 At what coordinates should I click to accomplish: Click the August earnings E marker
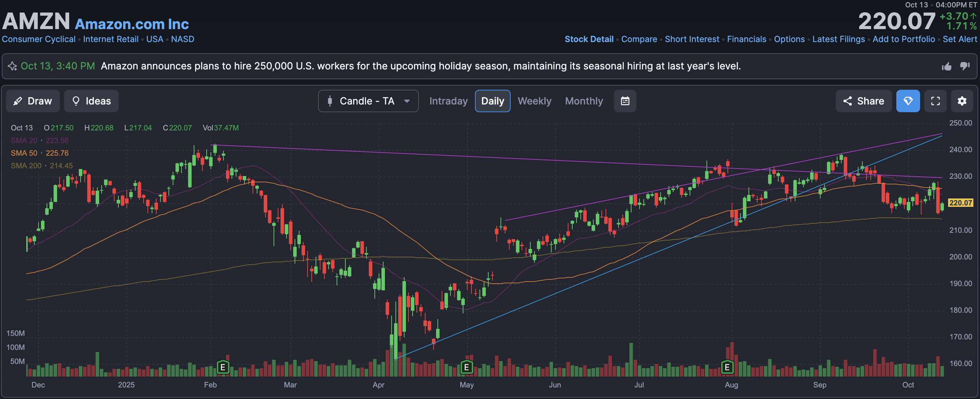point(727,367)
